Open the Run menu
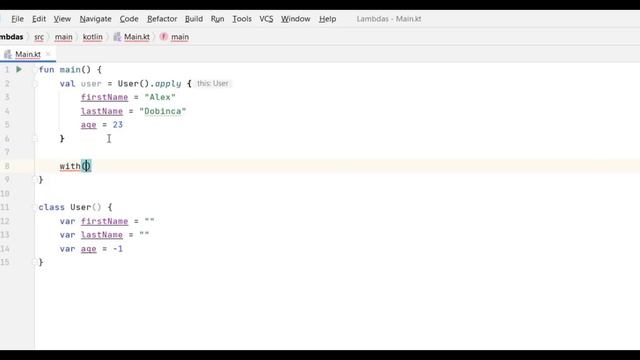This screenshot has width=640, height=360. (x=218, y=19)
